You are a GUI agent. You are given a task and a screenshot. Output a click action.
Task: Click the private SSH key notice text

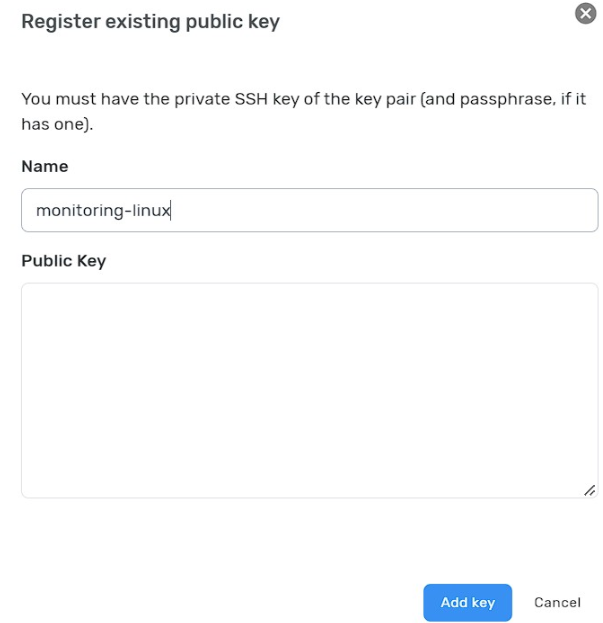(x=303, y=111)
